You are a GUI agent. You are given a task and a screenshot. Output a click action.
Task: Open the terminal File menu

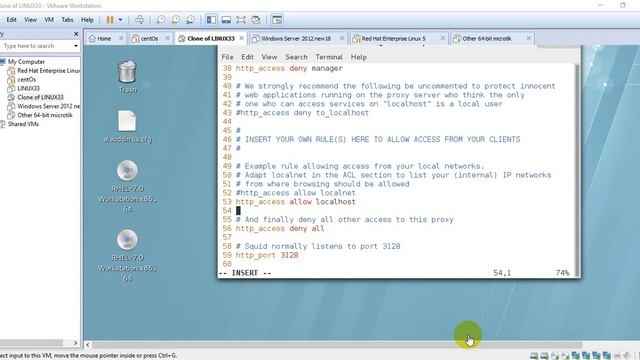coord(227,57)
